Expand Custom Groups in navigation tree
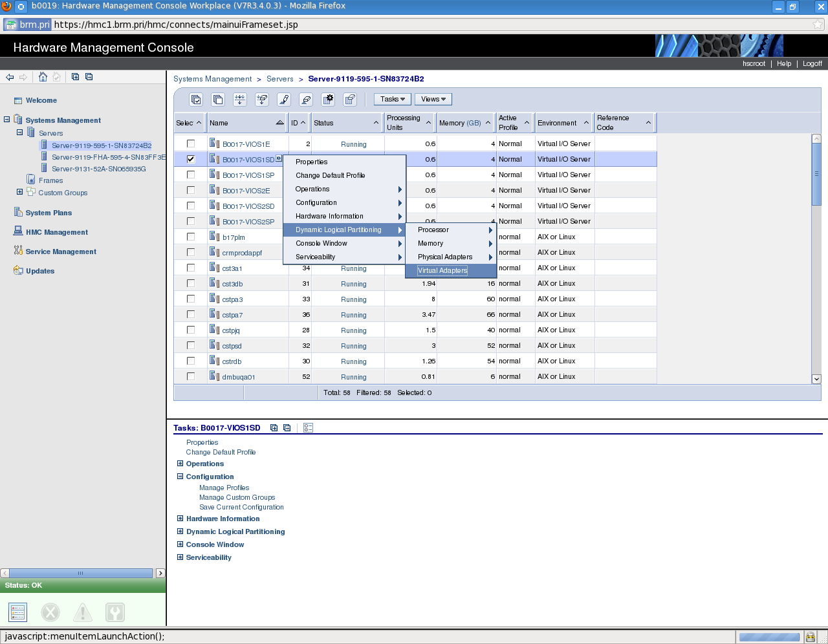This screenshot has height=644, width=828. tap(19, 192)
